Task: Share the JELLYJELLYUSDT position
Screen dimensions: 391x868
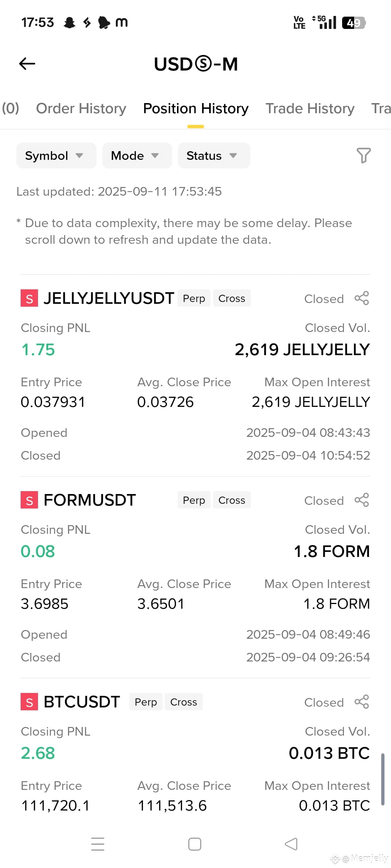Action: pos(362,298)
